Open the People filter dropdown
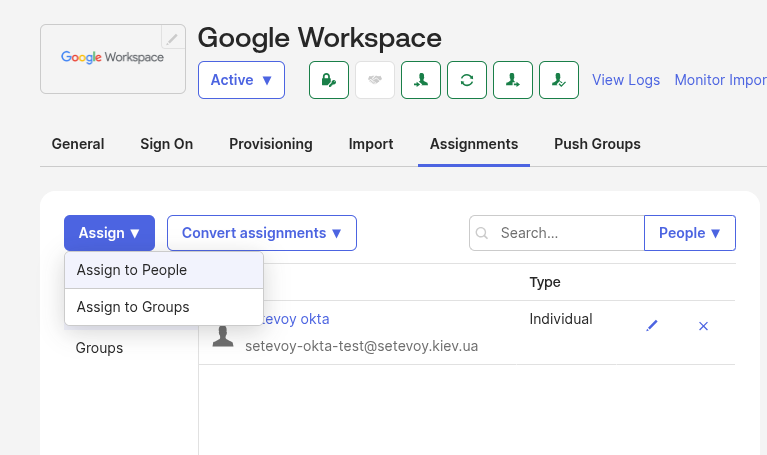The width and height of the screenshot is (767, 455). click(689, 233)
